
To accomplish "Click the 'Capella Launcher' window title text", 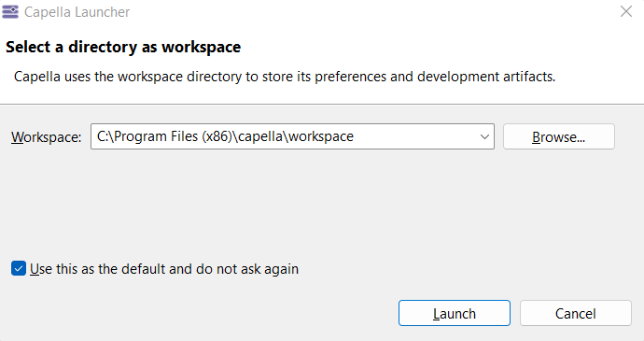I will [x=77, y=12].
